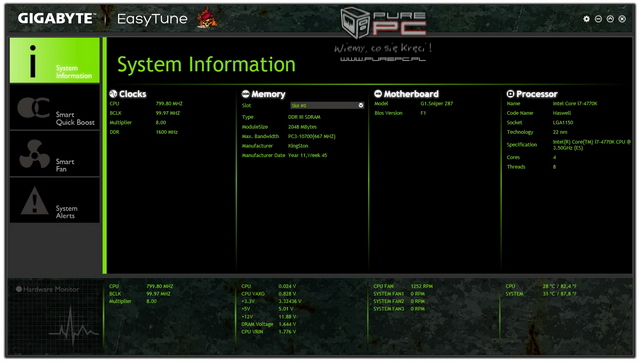Close the EasyTune application
The image size is (640, 363).
point(622,19)
